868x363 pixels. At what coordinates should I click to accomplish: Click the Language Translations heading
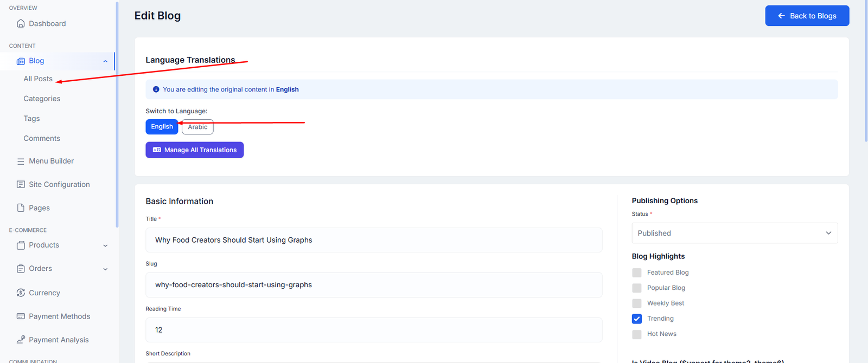click(x=190, y=60)
